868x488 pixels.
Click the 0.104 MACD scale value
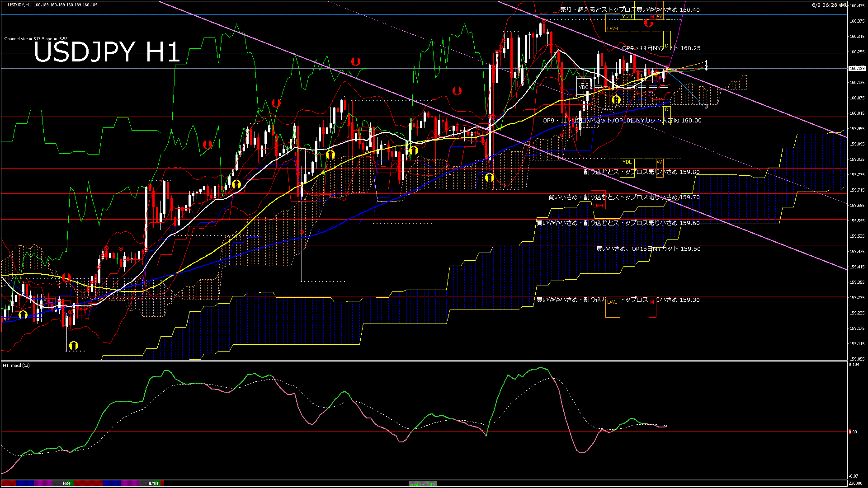point(854,365)
